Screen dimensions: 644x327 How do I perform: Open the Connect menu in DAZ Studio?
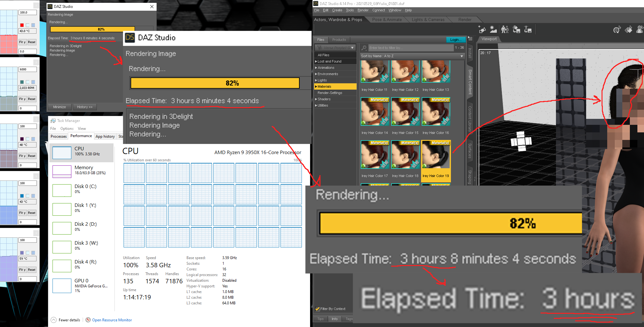pyautogui.click(x=379, y=10)
